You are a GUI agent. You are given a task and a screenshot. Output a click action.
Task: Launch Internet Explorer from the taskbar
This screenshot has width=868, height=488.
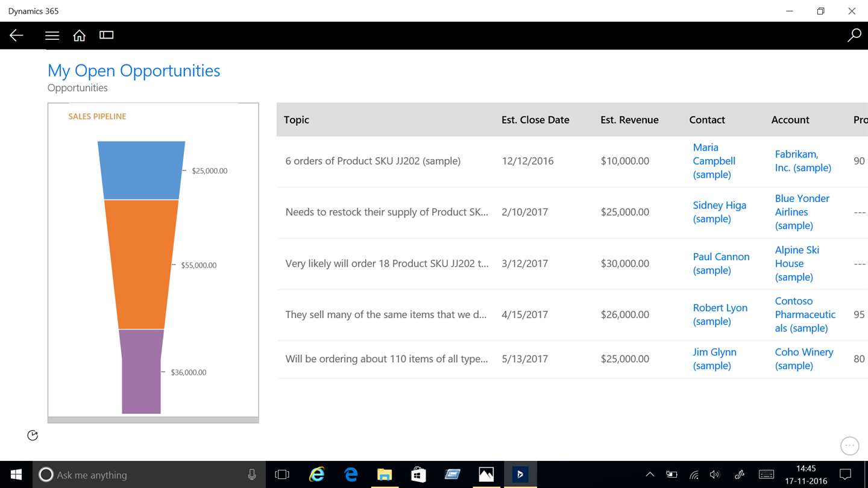(316, 475)
